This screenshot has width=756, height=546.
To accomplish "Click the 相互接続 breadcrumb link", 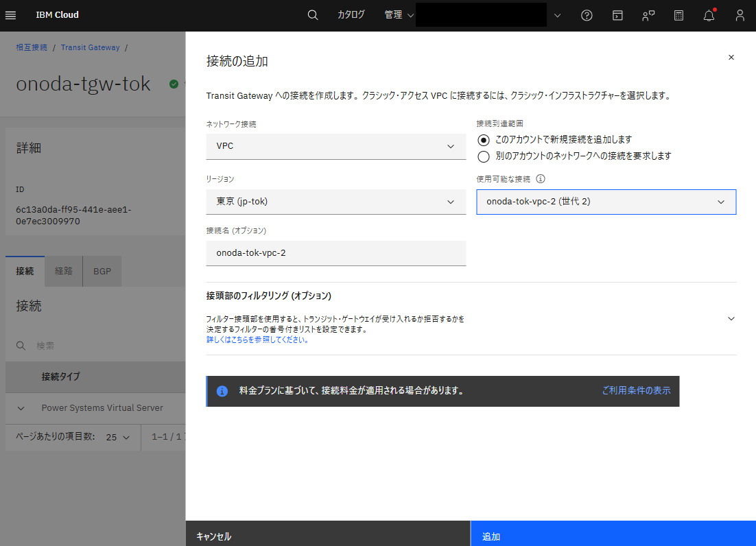I will point(32,47).
